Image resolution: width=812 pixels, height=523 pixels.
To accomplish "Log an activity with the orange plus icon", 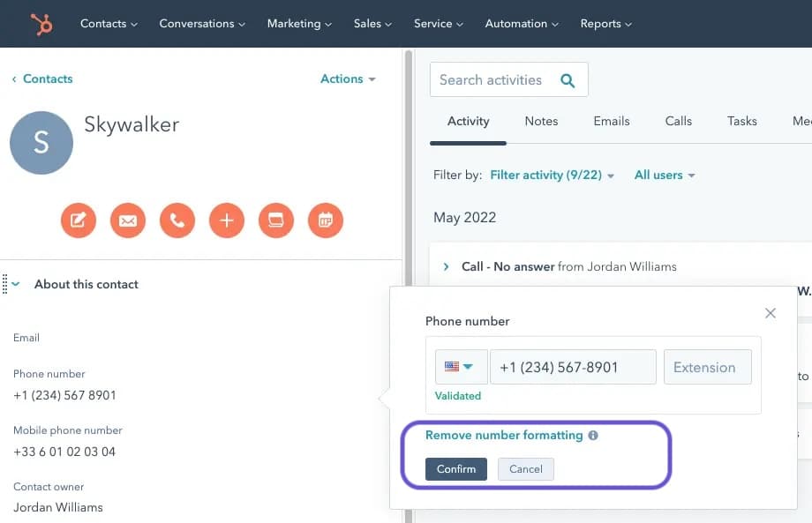I will (226, 220).
